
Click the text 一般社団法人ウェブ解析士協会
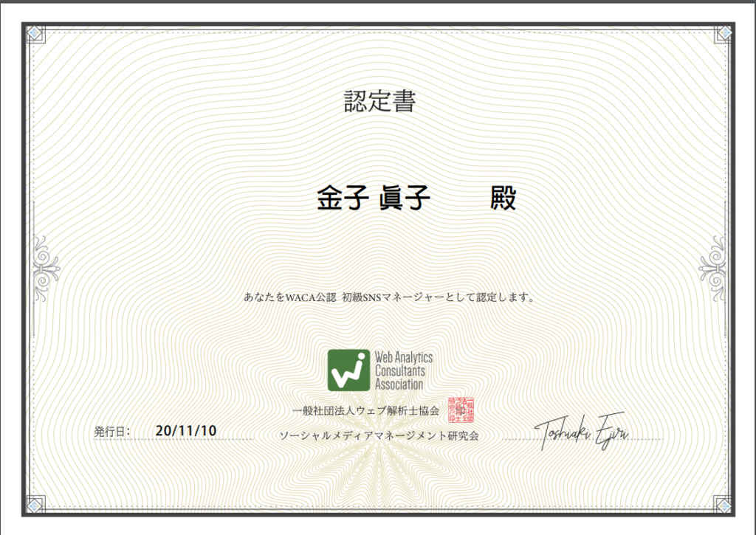[366, 411]
